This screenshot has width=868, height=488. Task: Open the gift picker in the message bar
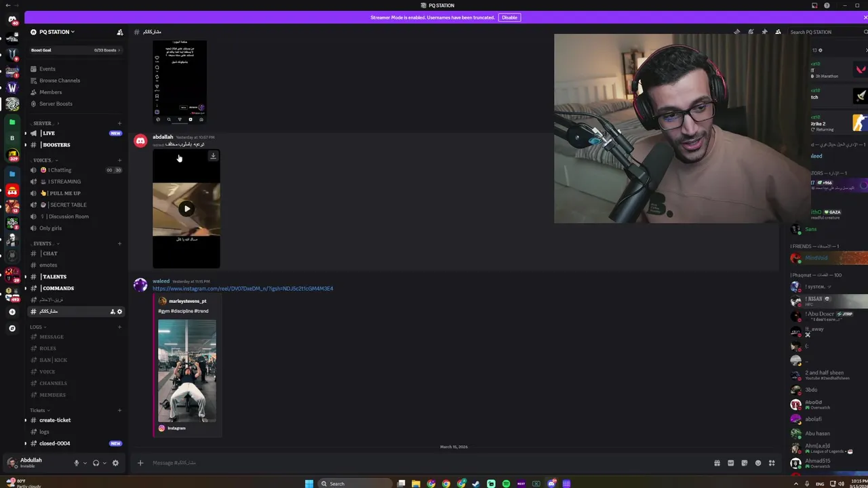717,463
